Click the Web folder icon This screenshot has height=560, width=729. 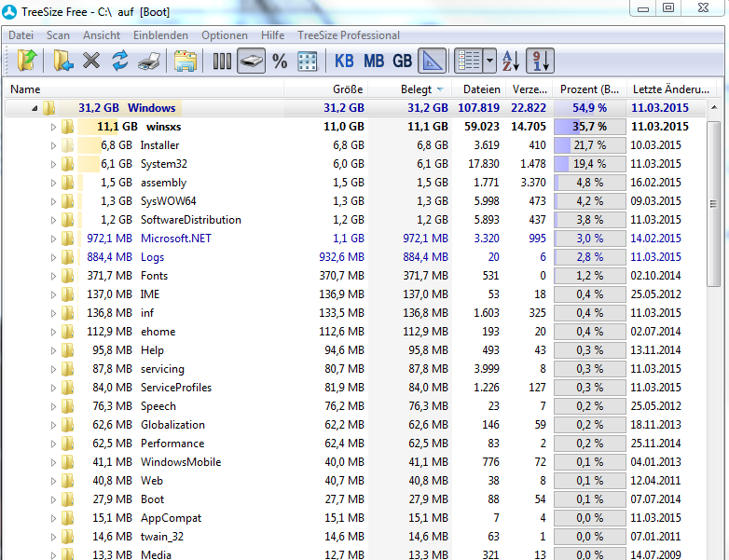pos(67,481)
